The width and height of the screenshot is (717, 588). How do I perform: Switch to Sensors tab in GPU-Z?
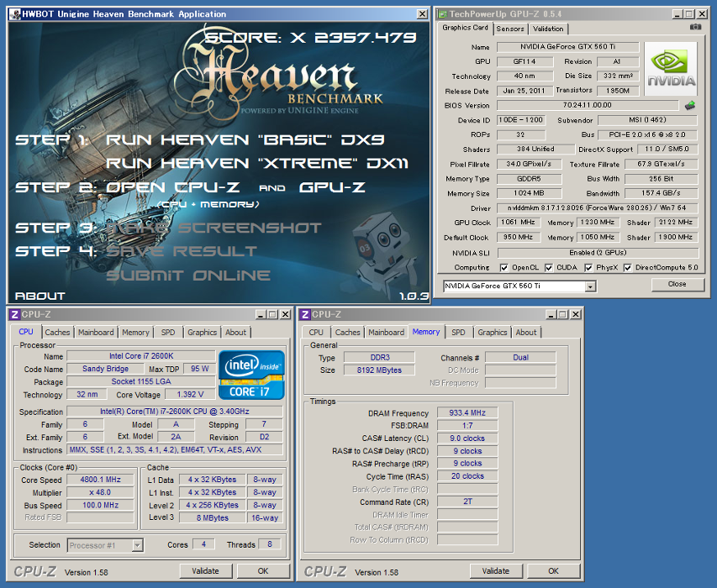pyautogui.click(x=510, y=29)
